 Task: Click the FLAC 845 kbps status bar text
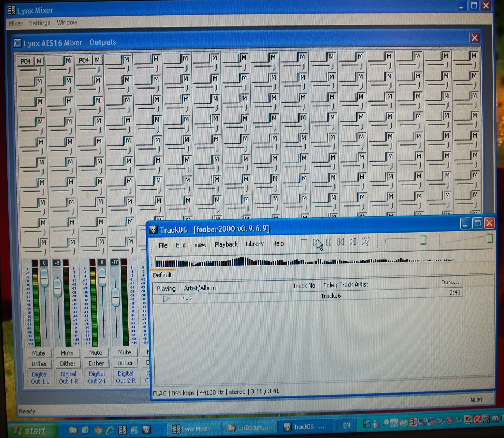point(174,393)
